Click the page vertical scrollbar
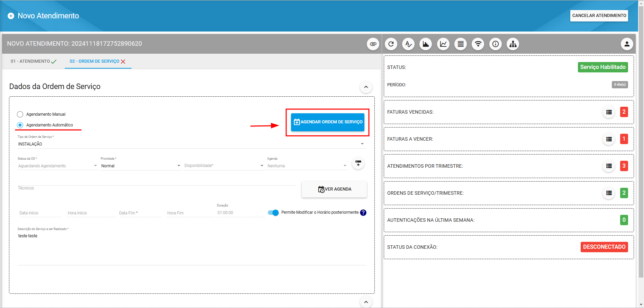Image resolution: width=644 pixels, height=308 pixels. pyautogui.click(x=641, y=142)
